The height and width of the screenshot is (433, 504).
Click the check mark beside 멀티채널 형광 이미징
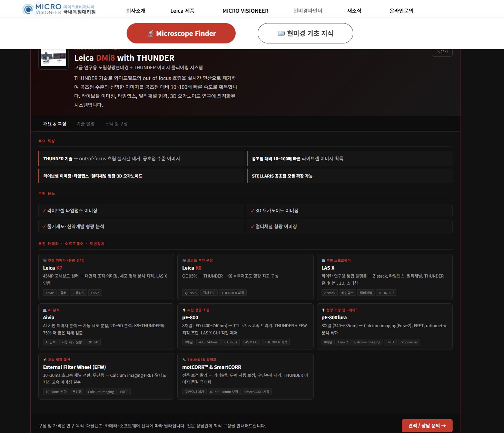253,226
